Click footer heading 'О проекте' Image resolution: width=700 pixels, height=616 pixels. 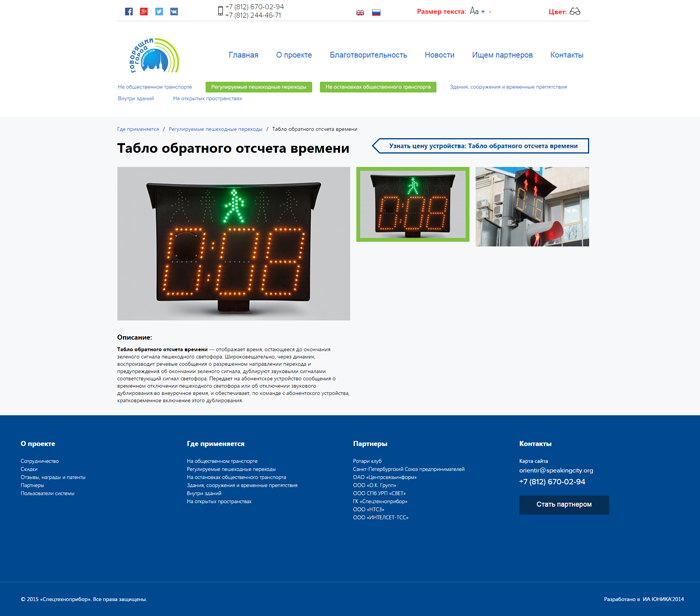pos(38,444)
